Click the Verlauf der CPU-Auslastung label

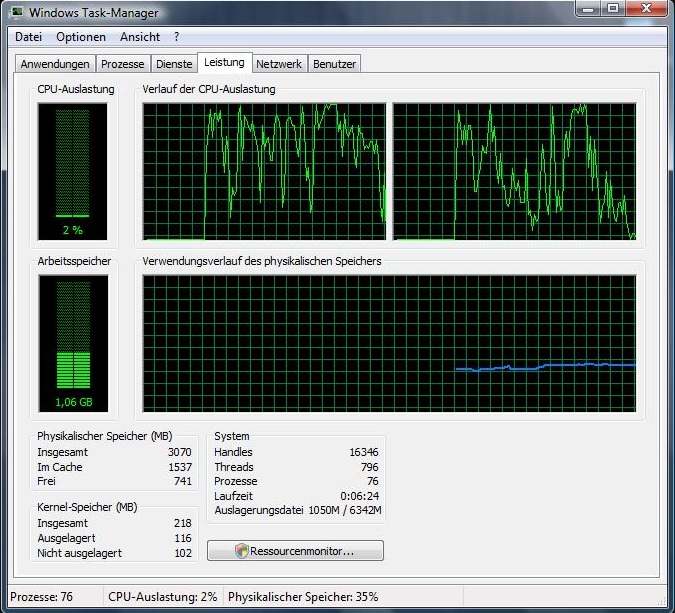pyautogui.click(x=209, y=89)
